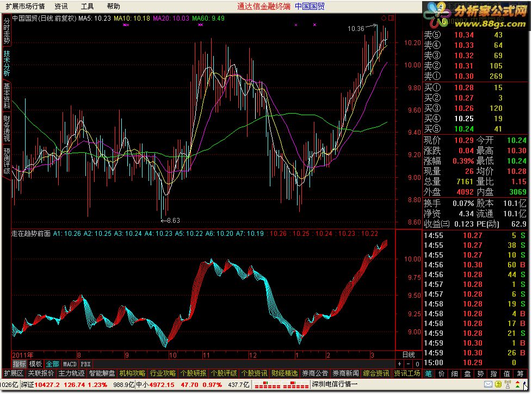Viewport: 532px width, 394px height.
Task: Open the 券商新闻 tab
Action: 345,373
